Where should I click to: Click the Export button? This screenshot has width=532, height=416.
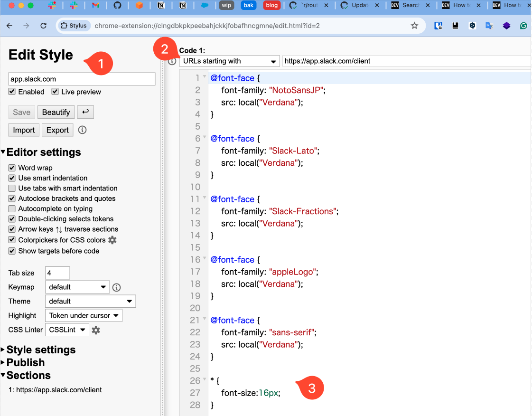[58, 130]
